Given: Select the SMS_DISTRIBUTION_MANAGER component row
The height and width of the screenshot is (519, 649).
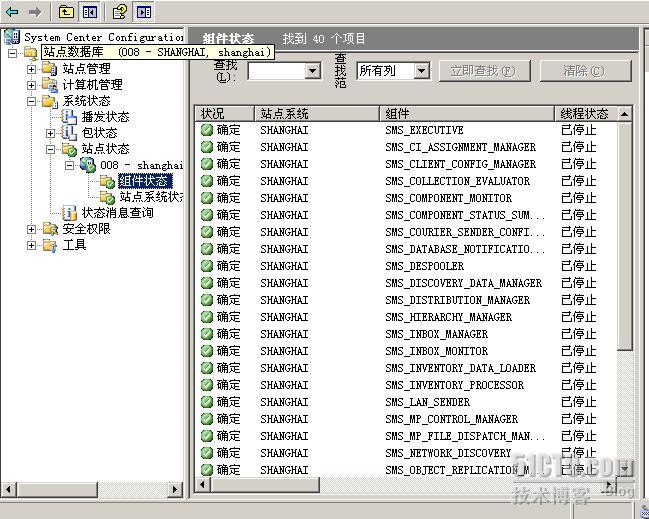Looking at the screenshot, I should 406,300.
